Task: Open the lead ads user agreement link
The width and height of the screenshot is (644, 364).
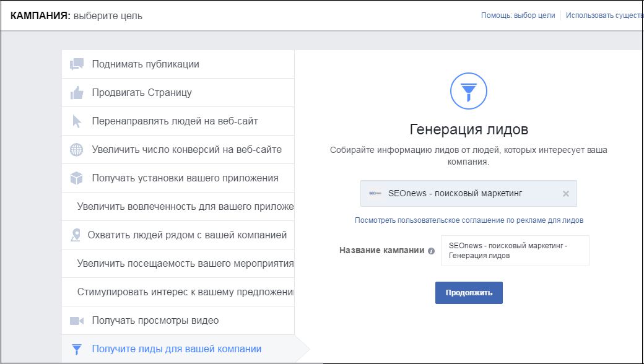Action: pyautogui.click(x=469, y=220)
